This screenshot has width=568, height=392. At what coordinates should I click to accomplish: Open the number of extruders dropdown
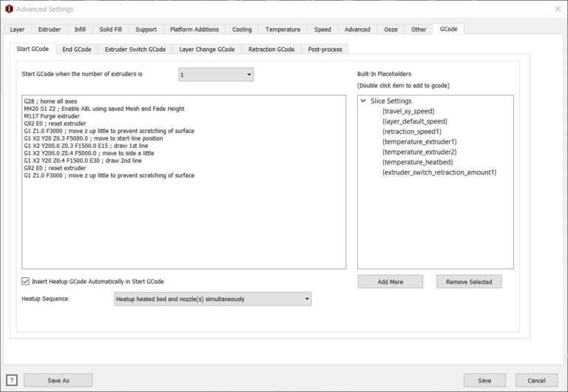click(216, 75)
